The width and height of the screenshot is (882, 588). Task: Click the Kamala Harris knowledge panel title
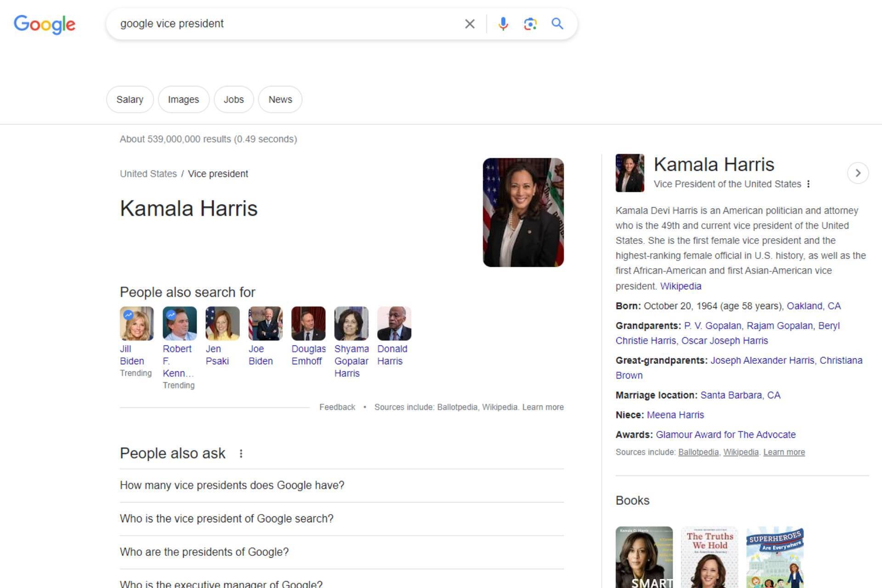[x=714, y=164]
